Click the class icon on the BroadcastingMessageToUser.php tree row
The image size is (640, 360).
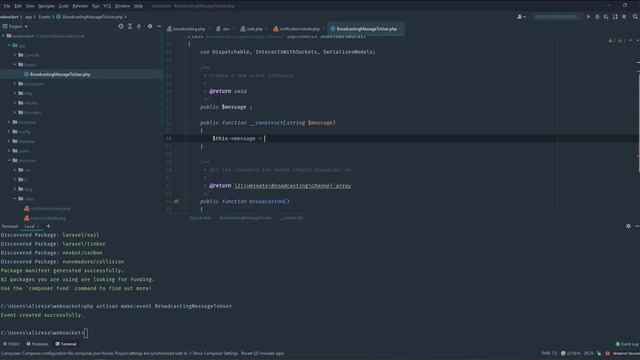pos(26,74)
